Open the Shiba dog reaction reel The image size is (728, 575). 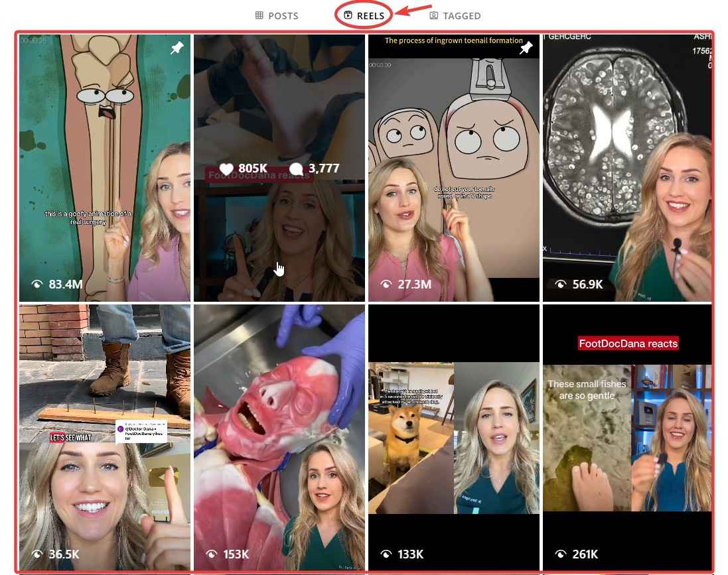453,434
